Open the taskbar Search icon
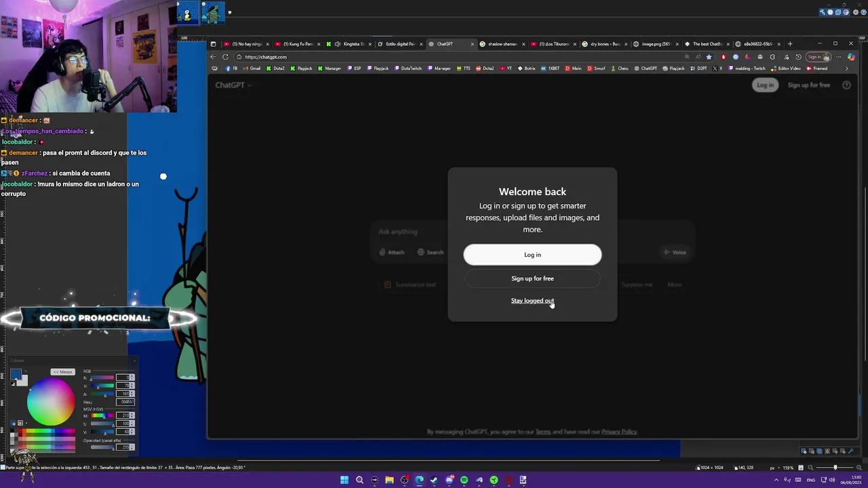 (x=359, y=480)
